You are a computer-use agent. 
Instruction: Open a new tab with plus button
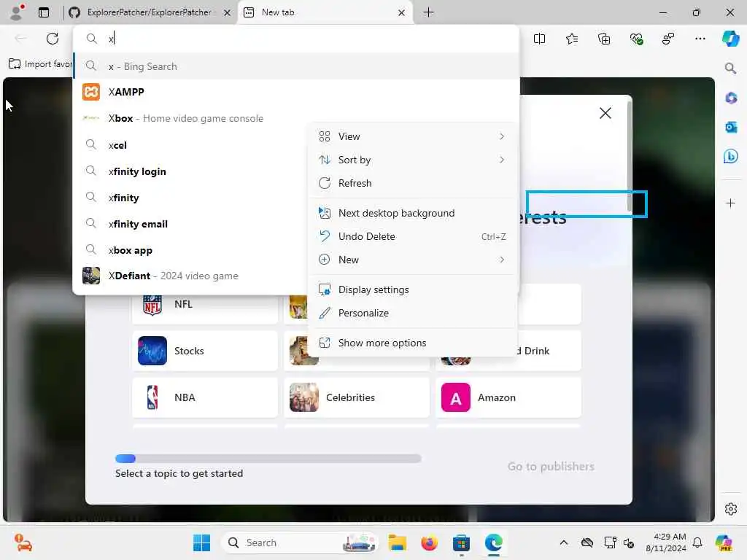point(428,12)
